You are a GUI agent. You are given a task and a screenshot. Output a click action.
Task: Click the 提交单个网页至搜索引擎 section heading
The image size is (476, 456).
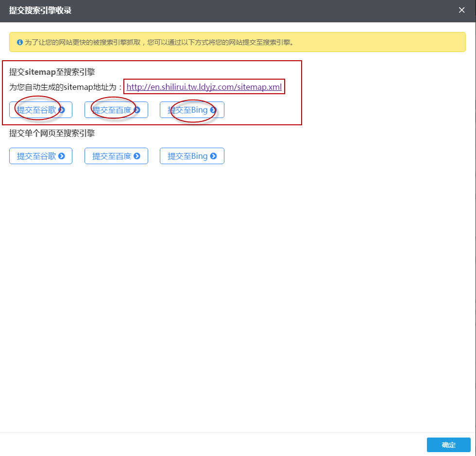point(52,133)
